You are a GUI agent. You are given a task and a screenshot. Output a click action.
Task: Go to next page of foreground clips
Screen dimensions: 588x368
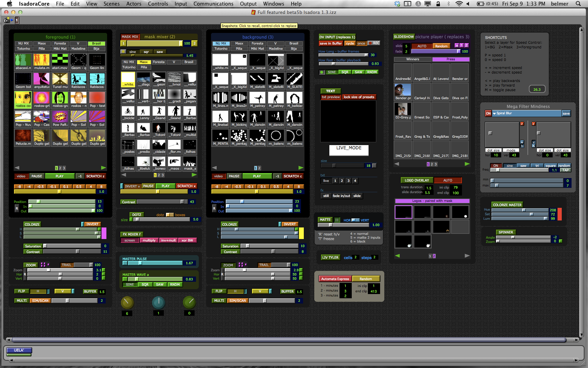(103, 168)
